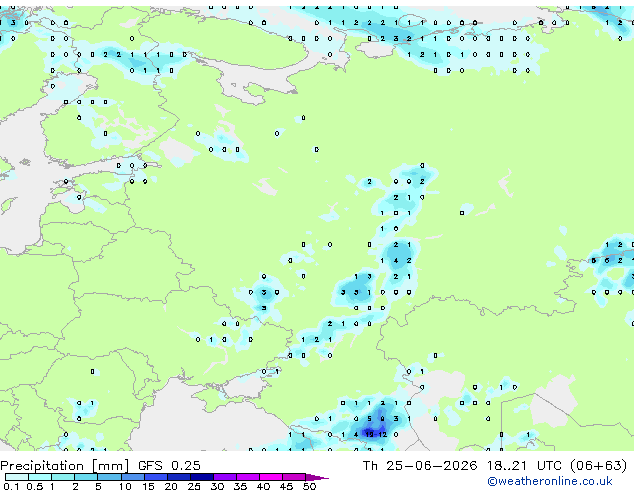Pick the 5–10 mm legend color swatch
Image resolution: width=634 pixels, height=490 pixels.
[x=109, y=477]
